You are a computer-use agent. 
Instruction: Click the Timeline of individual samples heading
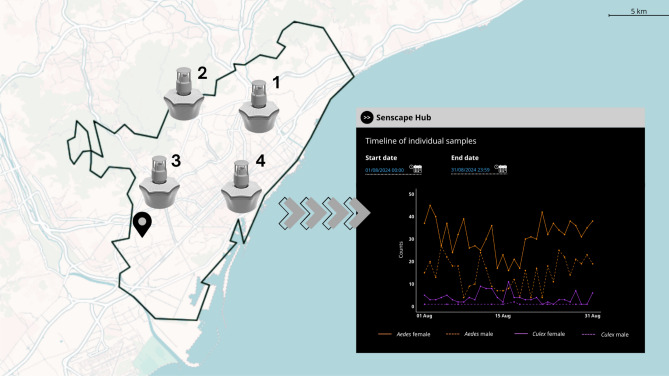421,141
